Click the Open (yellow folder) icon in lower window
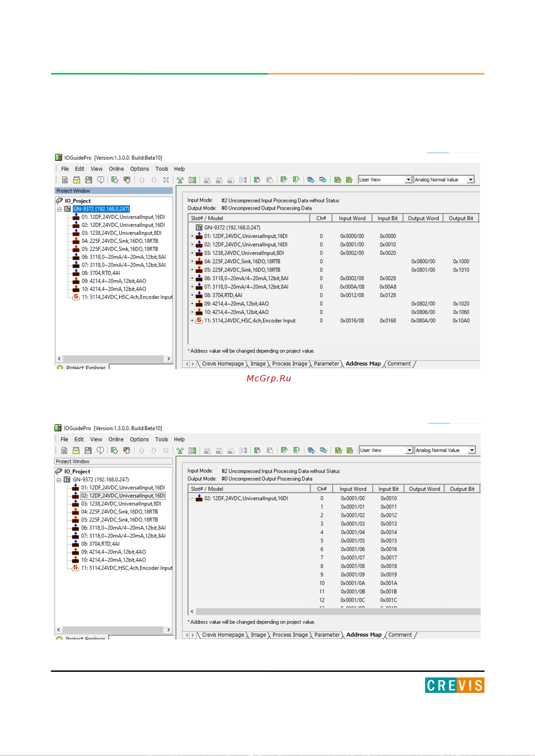Screen dimensions: 535x756 76,451
